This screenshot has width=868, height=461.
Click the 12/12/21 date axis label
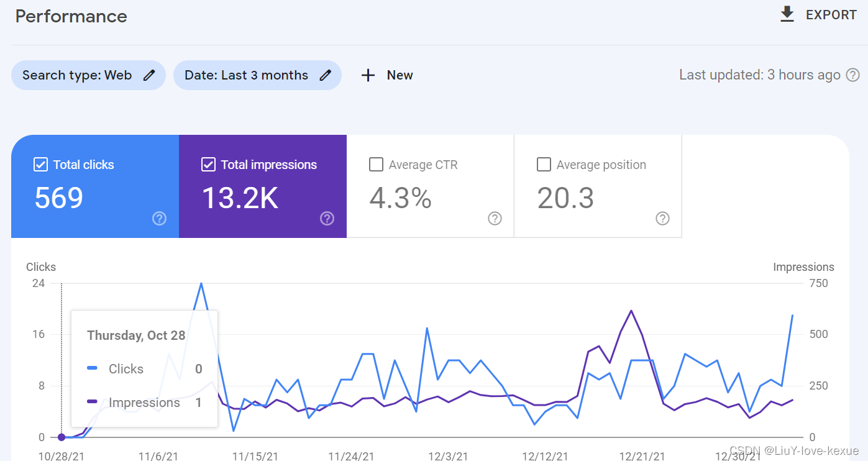(545, 456)
